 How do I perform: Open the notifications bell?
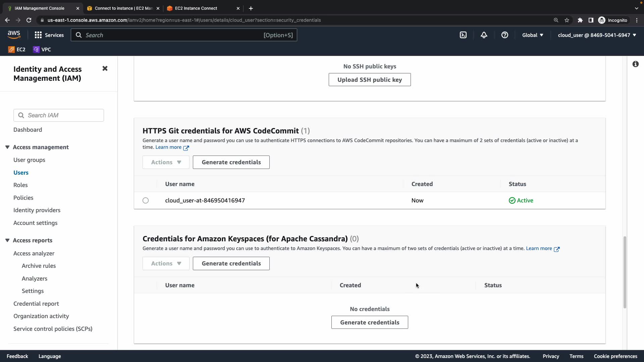coord(484,35)
